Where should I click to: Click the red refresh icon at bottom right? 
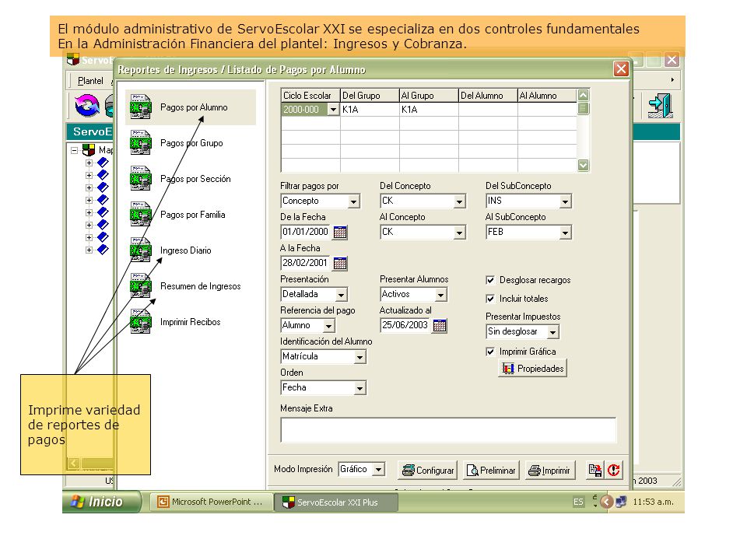coord(614,471)
